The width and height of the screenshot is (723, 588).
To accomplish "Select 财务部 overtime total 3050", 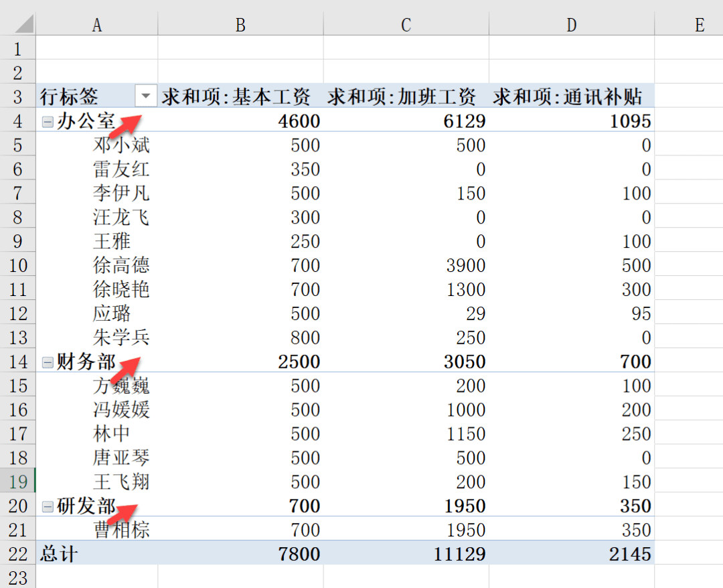I will click(x=406, y=361).
